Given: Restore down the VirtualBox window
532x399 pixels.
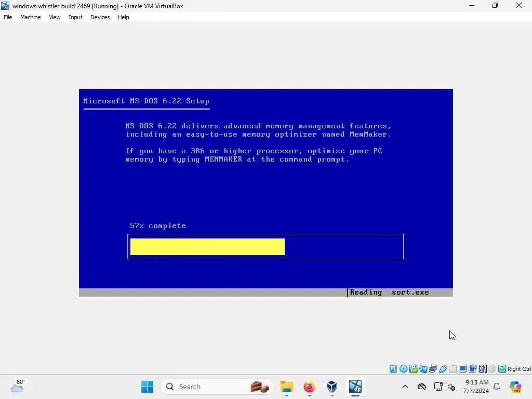Looking at the screenshot, I should pyautogui.click(x=495, y=6).
